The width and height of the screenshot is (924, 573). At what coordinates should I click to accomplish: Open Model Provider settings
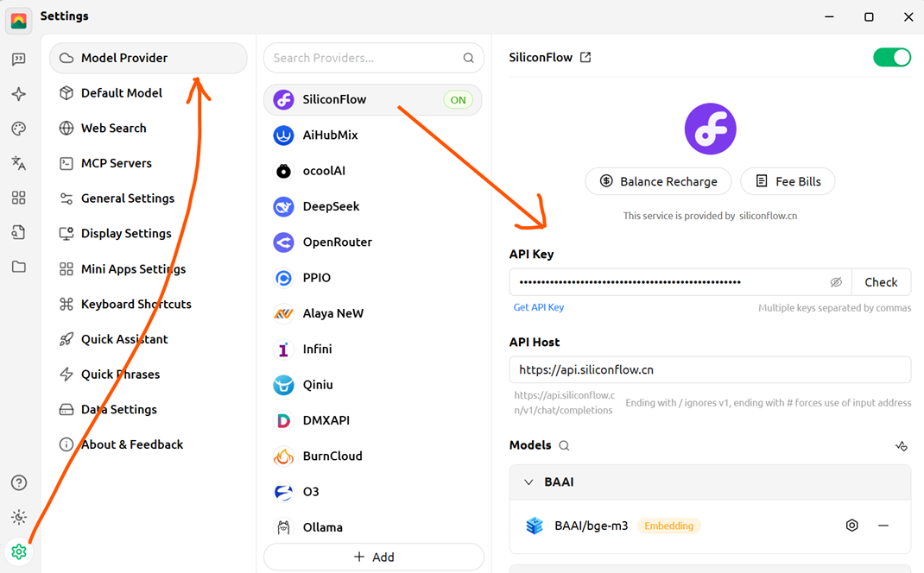click(x=149, y=58)
